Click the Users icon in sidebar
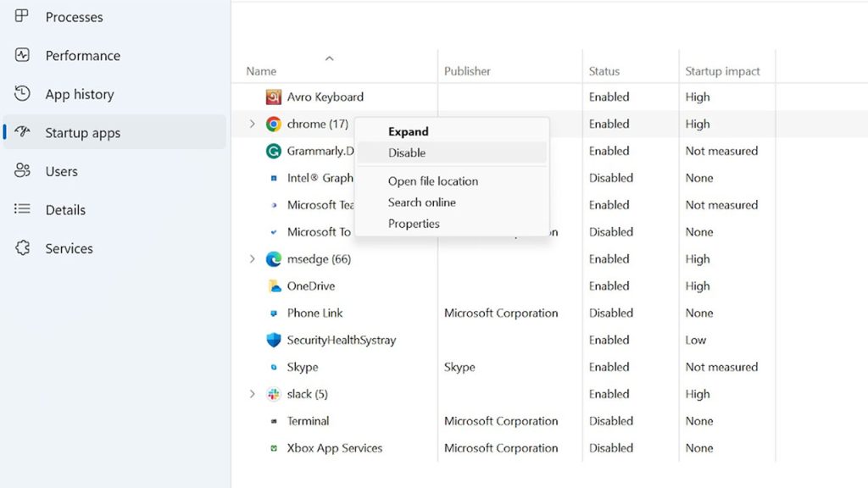This screenshot has width=868, height=488. pos(22,170)
